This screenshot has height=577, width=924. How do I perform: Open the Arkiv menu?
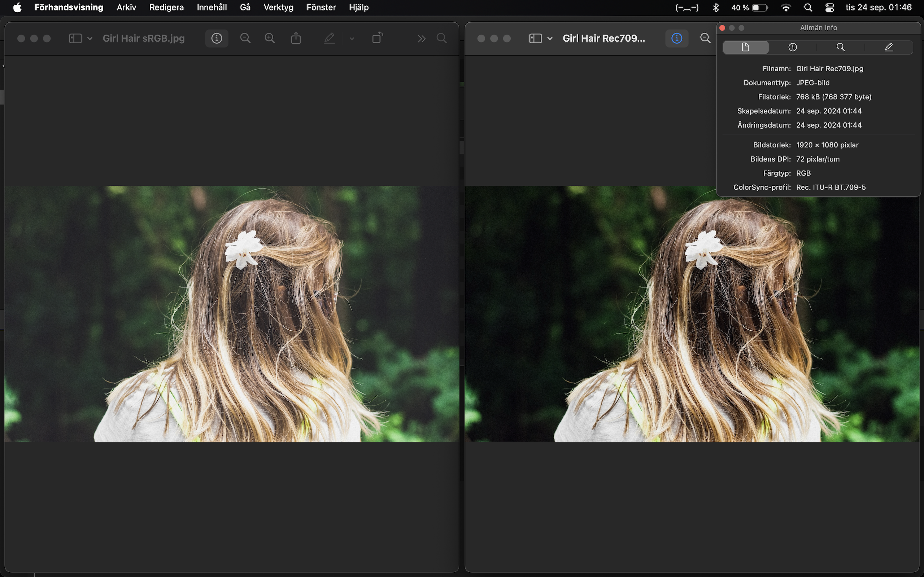(126, 8)
